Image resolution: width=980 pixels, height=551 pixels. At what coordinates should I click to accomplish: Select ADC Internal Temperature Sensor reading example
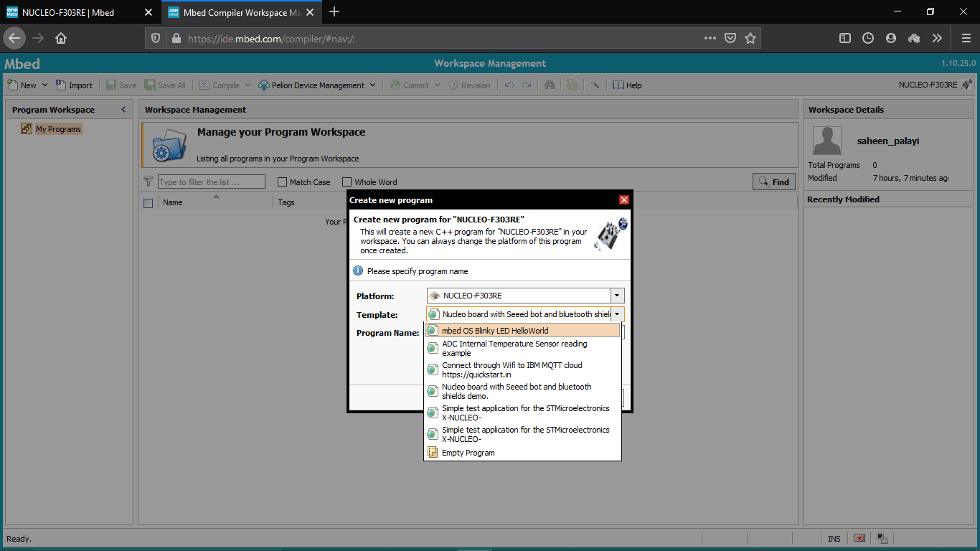(x=522, y=348)
